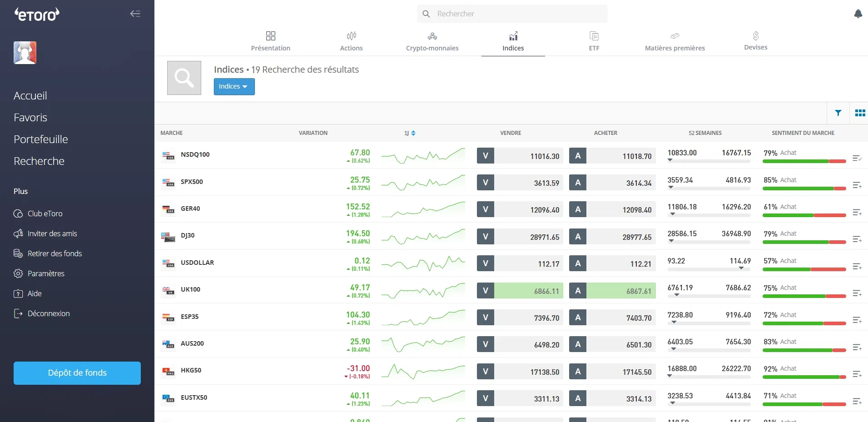This screenshot has height=422, width=868.
Task: Click the Rechercher search field
Action: pos(512,14)
